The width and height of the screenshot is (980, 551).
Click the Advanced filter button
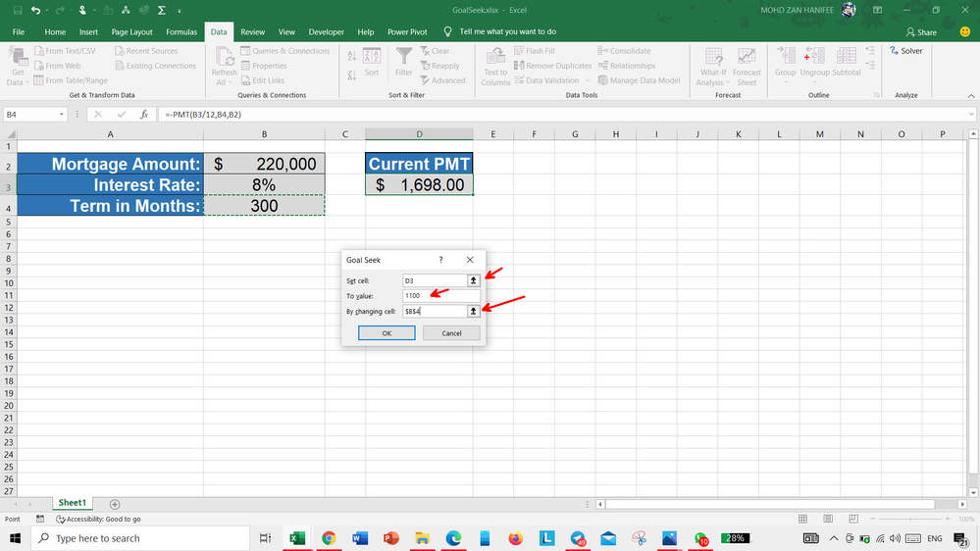point(442,80)
